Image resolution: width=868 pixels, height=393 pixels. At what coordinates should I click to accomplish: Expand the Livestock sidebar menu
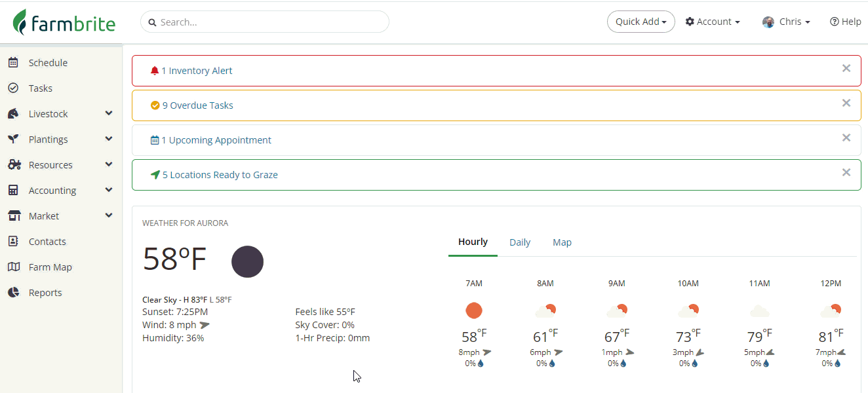point(109,114)
